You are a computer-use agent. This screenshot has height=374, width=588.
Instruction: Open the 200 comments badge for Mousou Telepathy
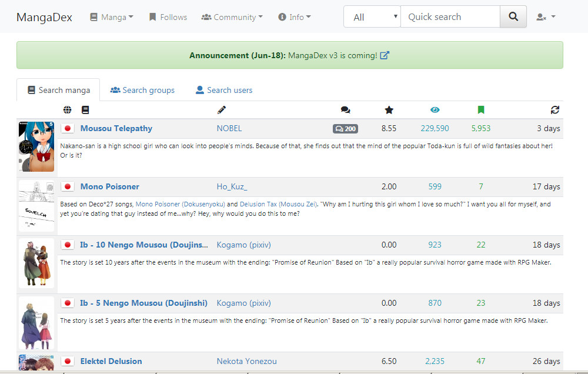[345, 129]
